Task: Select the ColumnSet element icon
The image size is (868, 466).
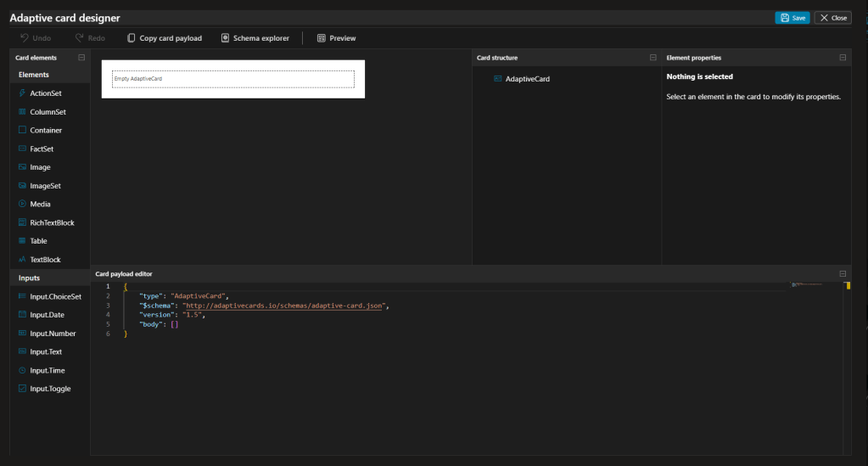Action: coord(22,112)
